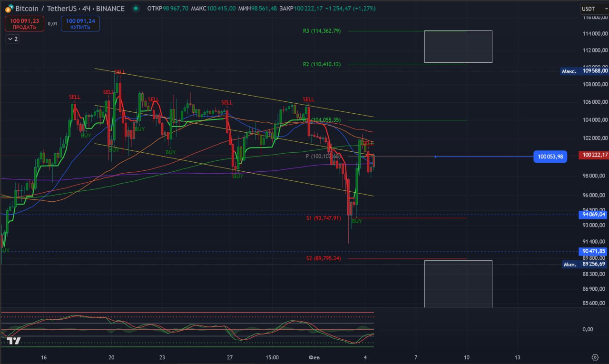This screenshot has width=609, height=364.
Task: Click the 0,00 oscillator scale value
Action: pyautogui.click(x=588, y=329)
